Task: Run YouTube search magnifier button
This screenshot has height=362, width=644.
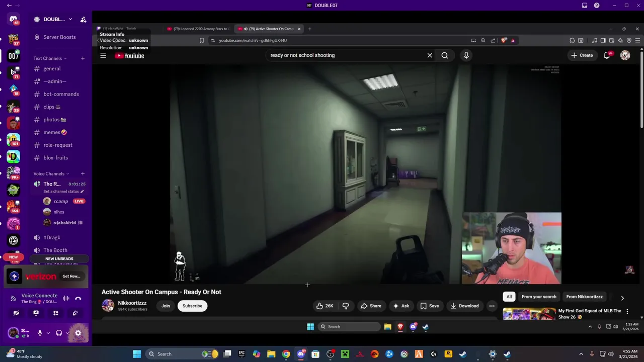Action: 445,55
